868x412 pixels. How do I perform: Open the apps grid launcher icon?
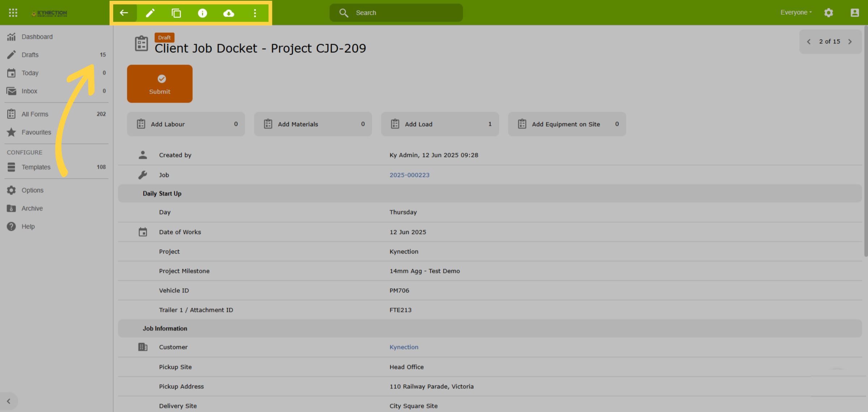13,13
